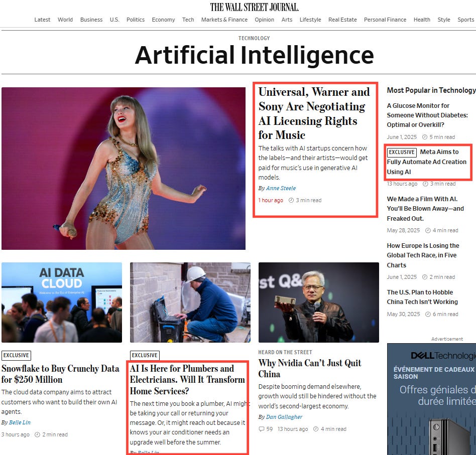Click the 'June 1, 2025' date under the glucose monitor article

(x=402, y=137)
